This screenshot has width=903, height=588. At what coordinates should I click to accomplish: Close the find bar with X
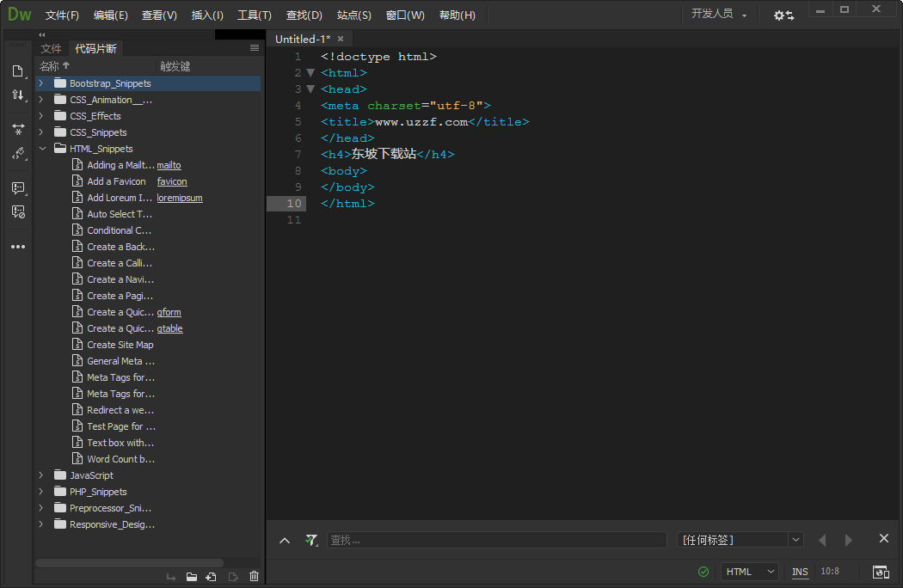pyautogui.click(x=884, y=538)
